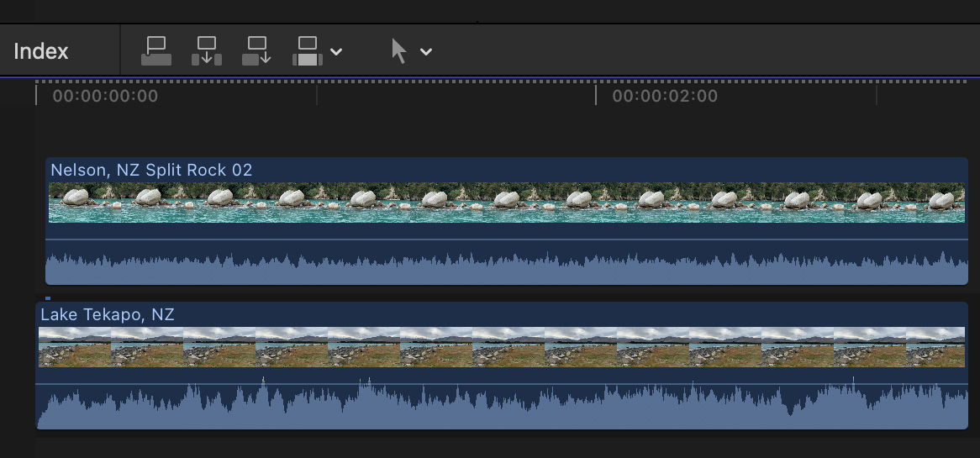Viewport: 980px width, 458px height.
Task: Click the small blue connection point marker
Action: (x=48, y=297)
